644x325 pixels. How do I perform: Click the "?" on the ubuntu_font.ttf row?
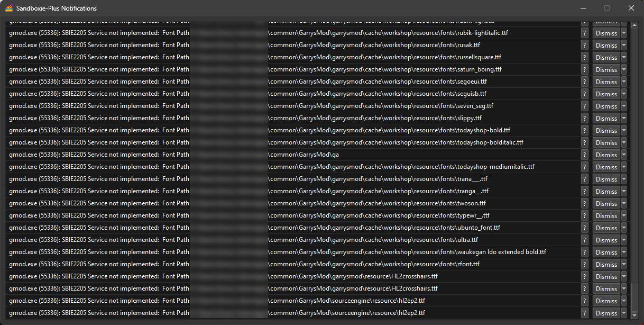(x=584, y=228)
